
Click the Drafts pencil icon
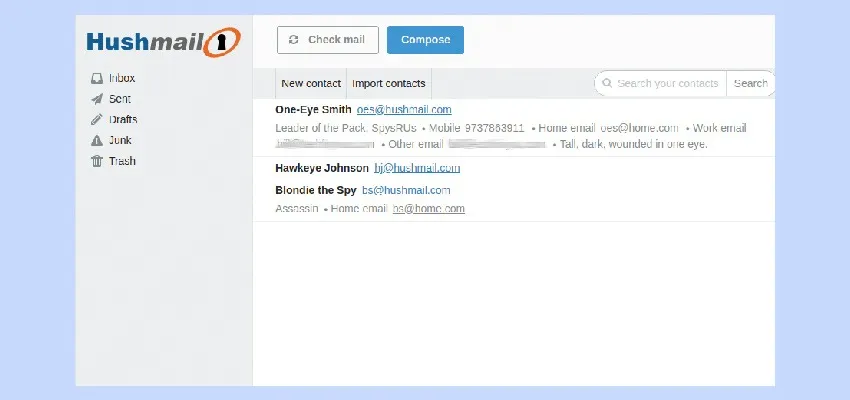tap(97, 120)
